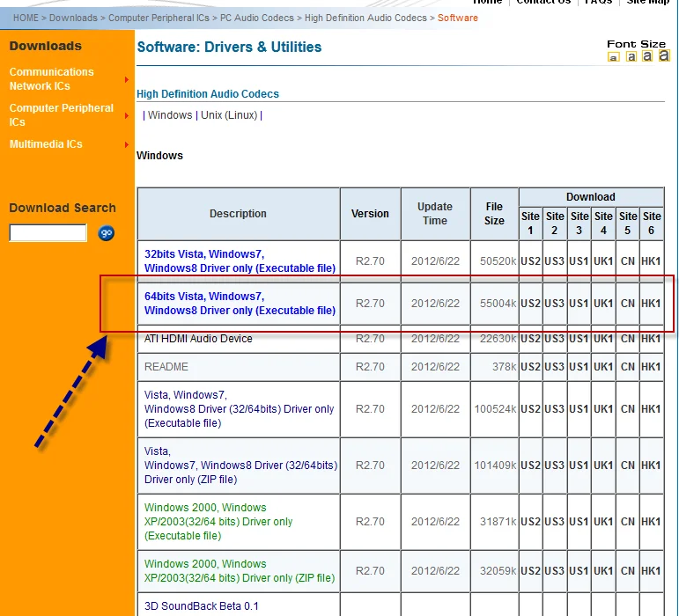Select the largest font size icon
The height and width of the screenshot is (616, 679).
coord(663,55)
